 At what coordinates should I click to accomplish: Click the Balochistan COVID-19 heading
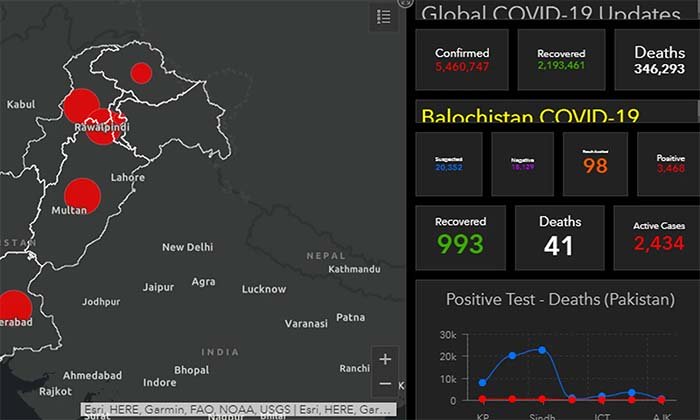[x=530, y=116]
